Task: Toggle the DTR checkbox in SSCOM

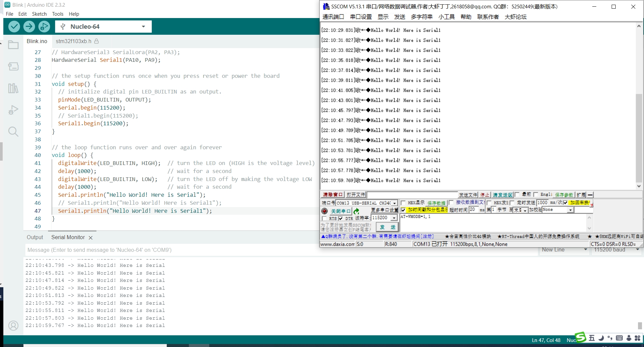Action: pos(340,218)
